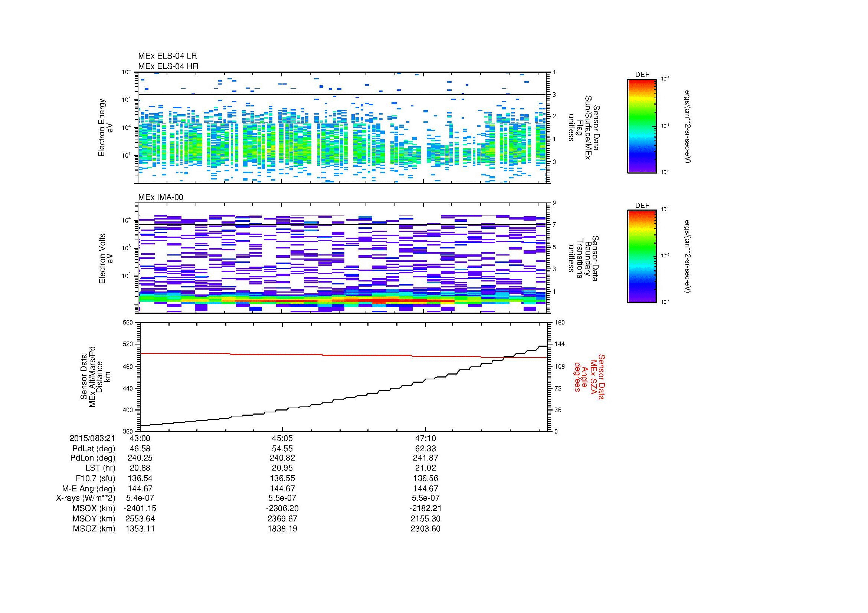Click the 'M-E Ang (deg)' row label

89,488
